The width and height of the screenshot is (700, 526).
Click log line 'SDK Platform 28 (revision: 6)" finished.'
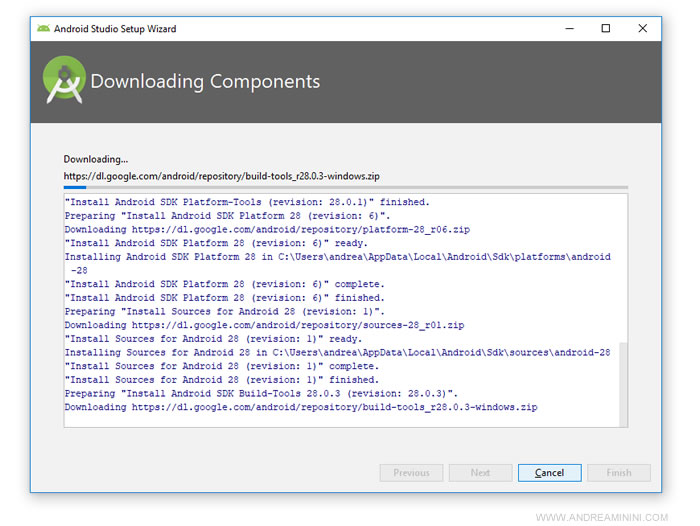(224, 298)
